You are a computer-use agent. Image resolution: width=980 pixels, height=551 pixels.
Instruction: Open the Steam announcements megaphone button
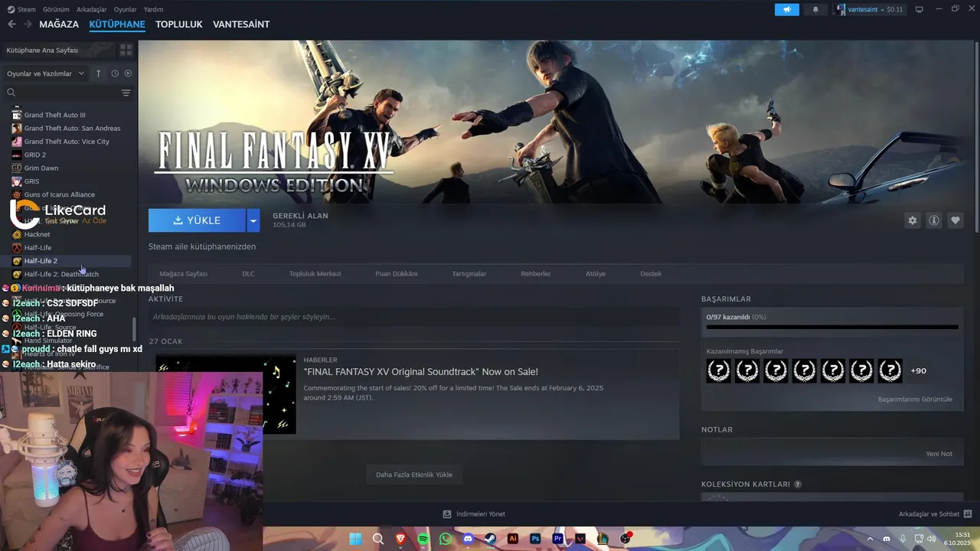pos(786,9)
